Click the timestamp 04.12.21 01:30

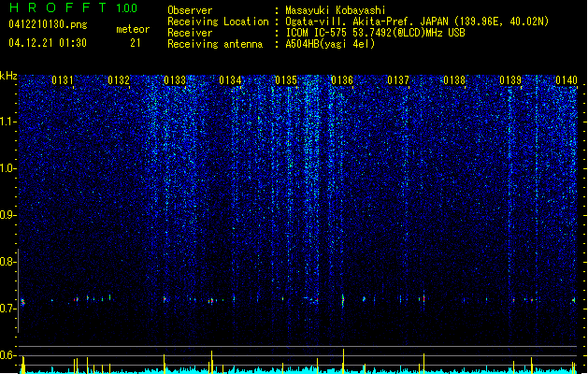(48, 43)
